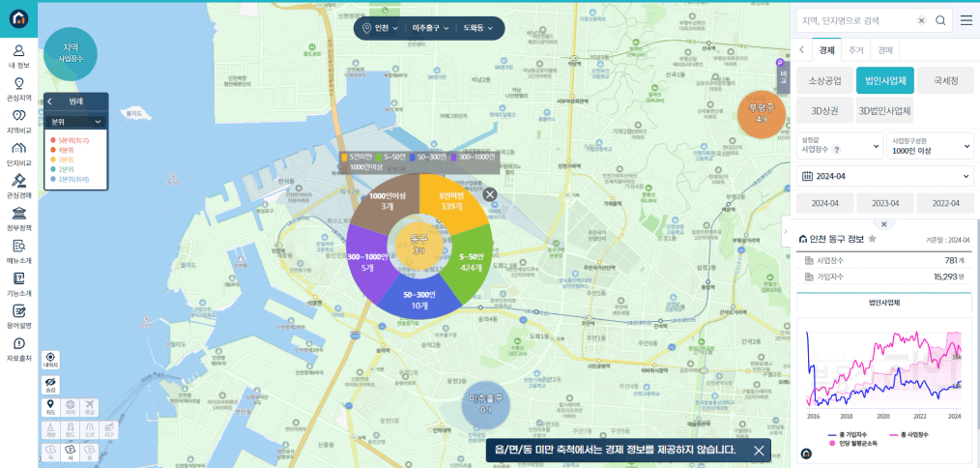
Task: Open the 미추홀구 district dropdown
Action: [x=430, y=28]
